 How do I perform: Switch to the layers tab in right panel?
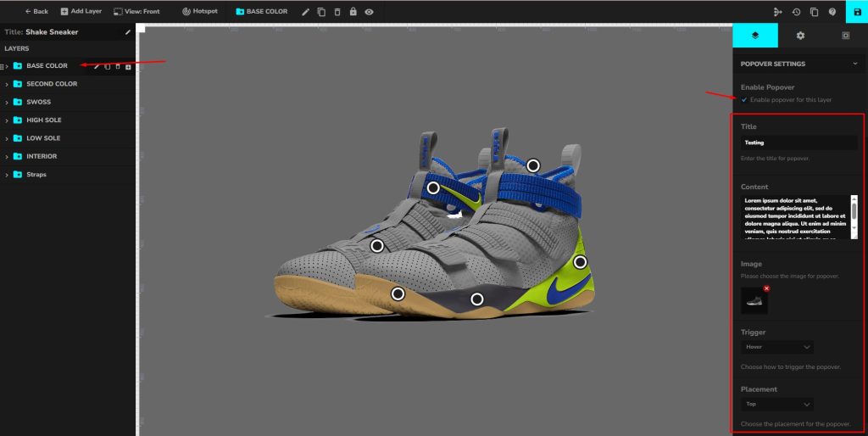click(x=755, y=36)
